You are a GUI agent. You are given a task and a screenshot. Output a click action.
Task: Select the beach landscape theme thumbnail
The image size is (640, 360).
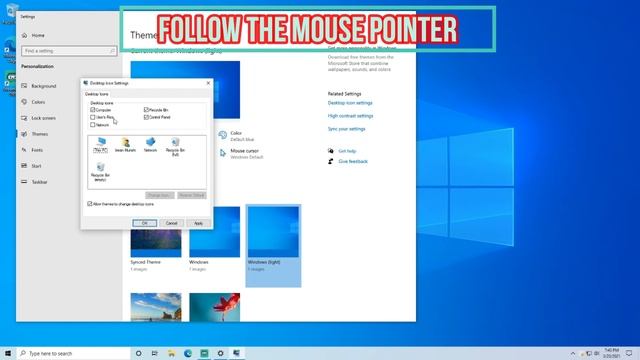click(x=156, y=307)
